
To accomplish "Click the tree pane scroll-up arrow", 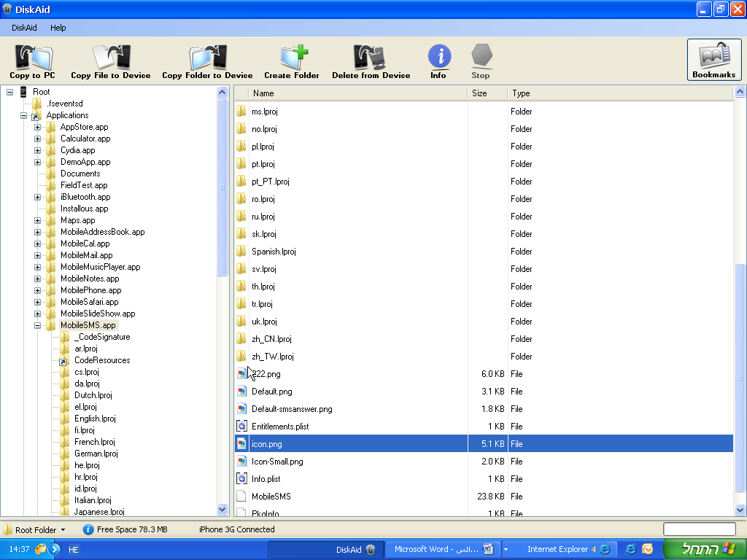I will click(222, 92).
